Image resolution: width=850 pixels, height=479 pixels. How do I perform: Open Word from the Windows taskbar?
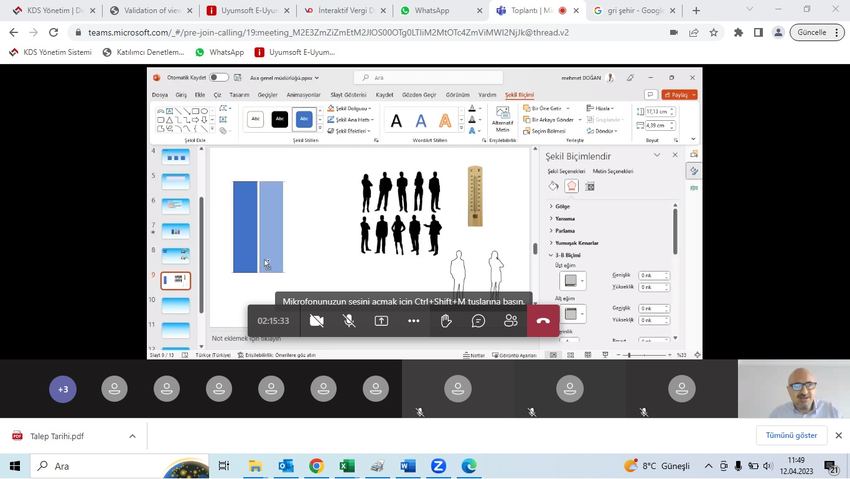(408, 466)
